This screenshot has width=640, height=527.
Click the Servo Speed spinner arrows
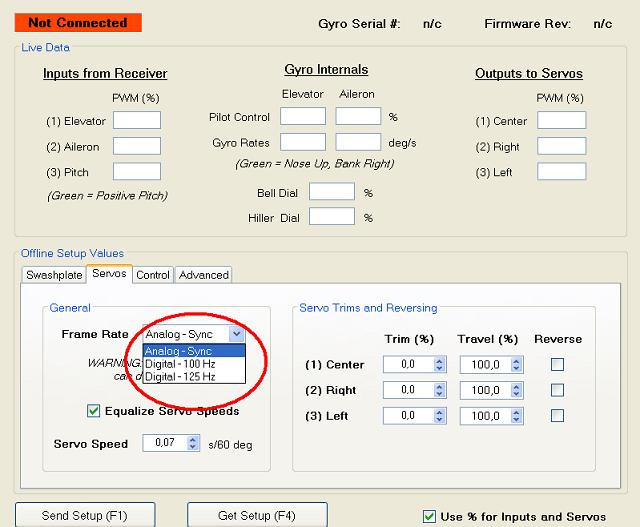(193, 442)
